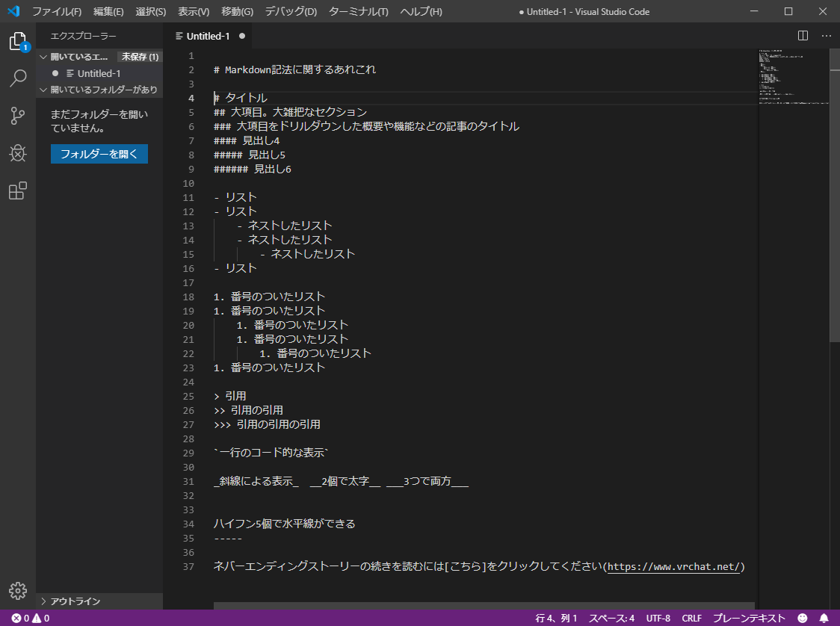
Task: Click the horizontal scrollbar at editor bottom
Action: tap(484, 606)
